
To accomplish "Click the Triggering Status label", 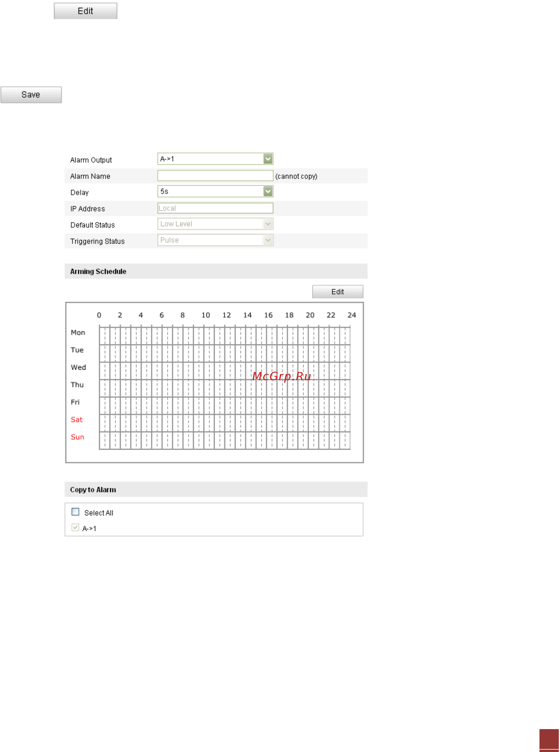I will pyautogui.click(x=97, y=241).
